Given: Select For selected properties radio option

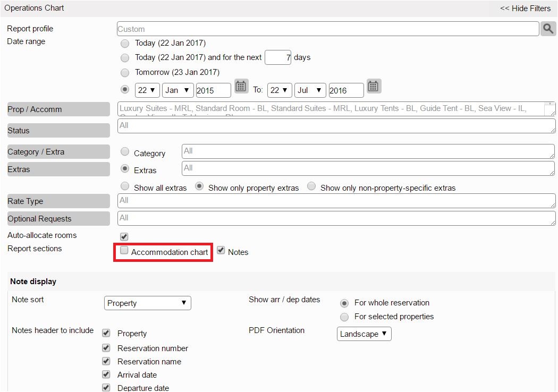Looking at the screenshot, I should click(344, 317).
